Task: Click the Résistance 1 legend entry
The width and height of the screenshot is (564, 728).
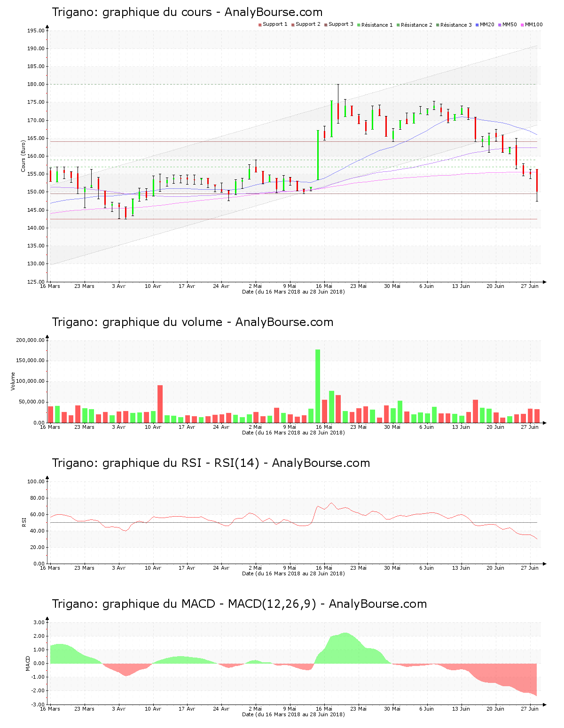Action: (x=375, y=25)
